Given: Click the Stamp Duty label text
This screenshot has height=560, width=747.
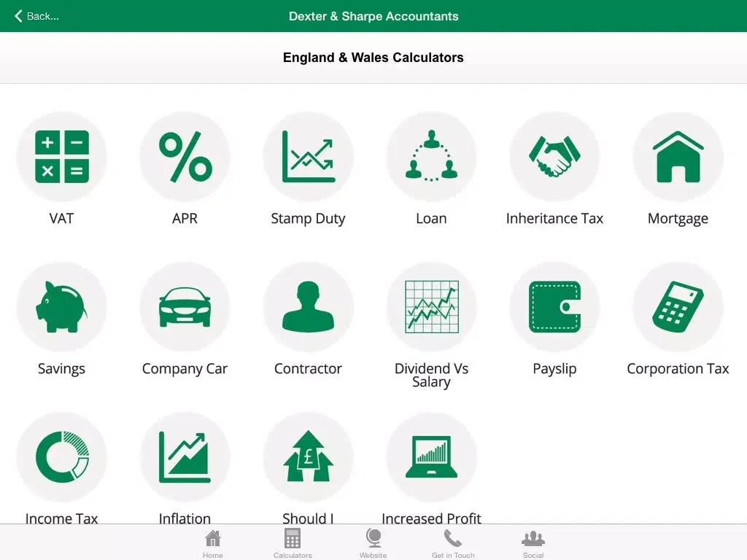Looking at the screenshot, I should pyautogui.click(x=309, y=219).
